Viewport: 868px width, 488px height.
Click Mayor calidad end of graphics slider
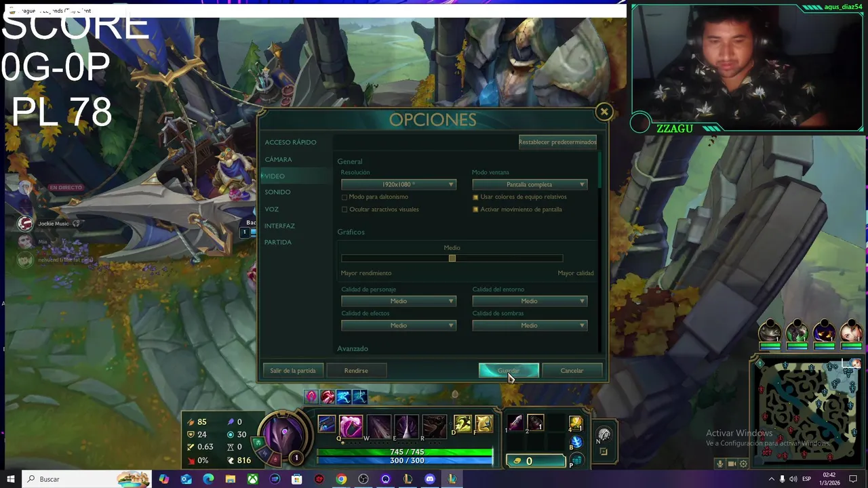pos(576,273)
